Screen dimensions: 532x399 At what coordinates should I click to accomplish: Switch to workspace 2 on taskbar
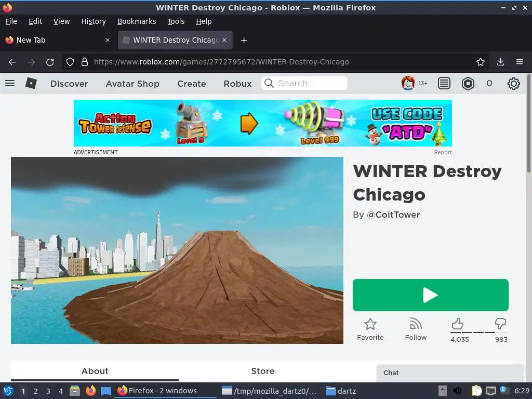(36, 391)
